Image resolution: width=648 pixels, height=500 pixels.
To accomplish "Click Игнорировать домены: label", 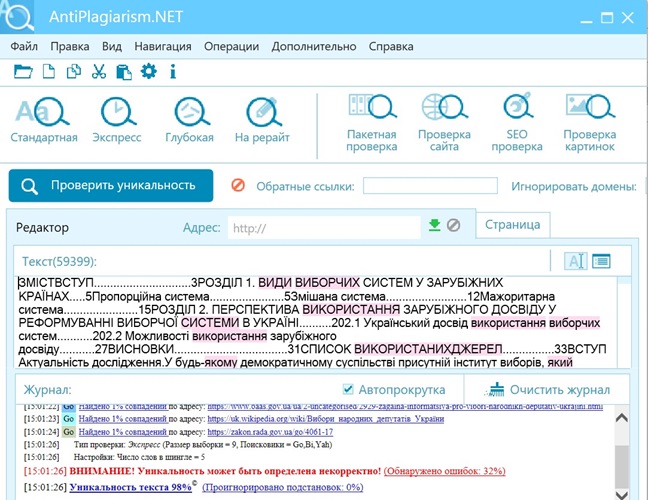I will [x=574, y=186].
